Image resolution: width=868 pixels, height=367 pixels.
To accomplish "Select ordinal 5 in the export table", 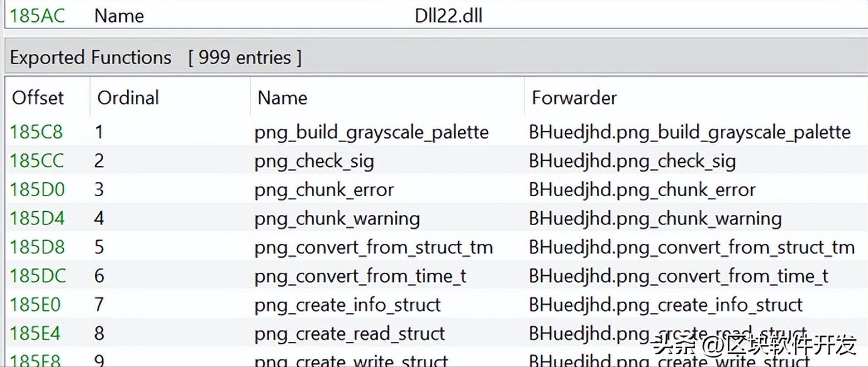I will pyautogui.click(x=99, y=248).
